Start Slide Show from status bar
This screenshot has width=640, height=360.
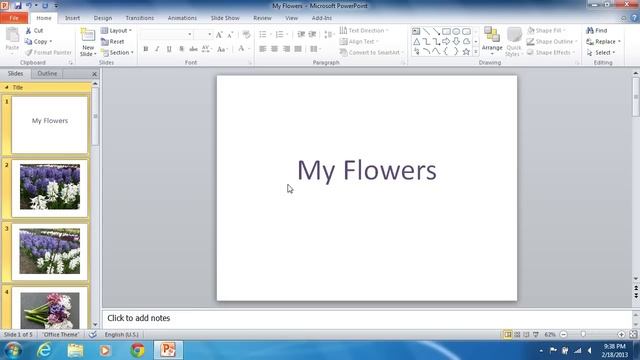click(x=536, y=334)
